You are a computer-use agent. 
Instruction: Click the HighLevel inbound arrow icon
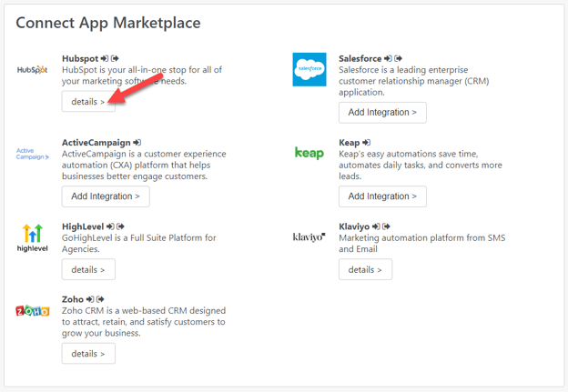pyautogui.click(x=110, y=226)
